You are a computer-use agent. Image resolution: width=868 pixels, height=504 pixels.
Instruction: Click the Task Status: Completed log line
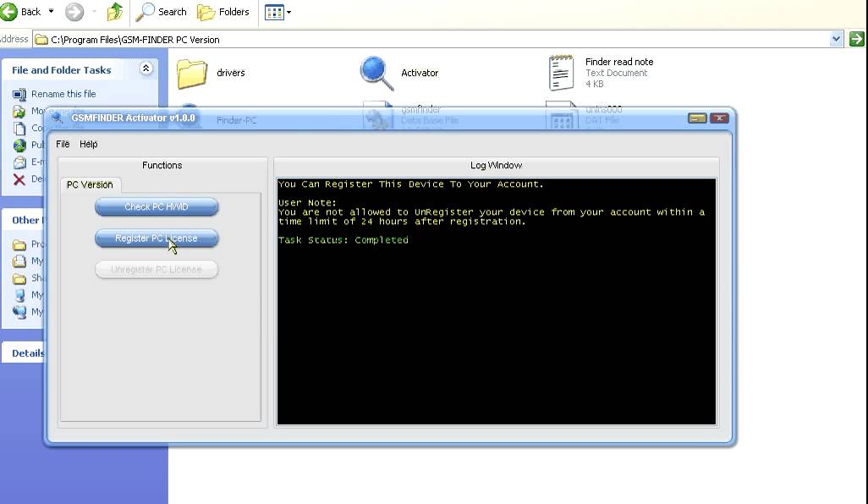(343, 240)
